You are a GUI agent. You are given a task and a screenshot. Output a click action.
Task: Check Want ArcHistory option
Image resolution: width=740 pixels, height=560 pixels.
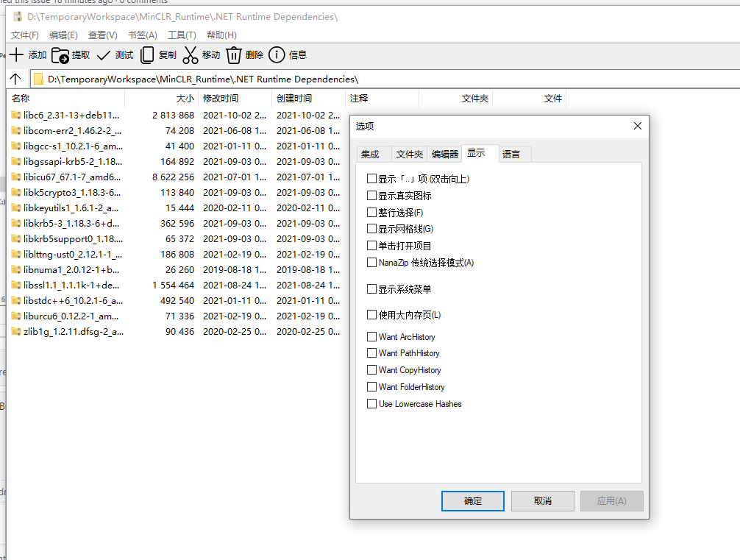pyautogui.click(x=372, y=336)
